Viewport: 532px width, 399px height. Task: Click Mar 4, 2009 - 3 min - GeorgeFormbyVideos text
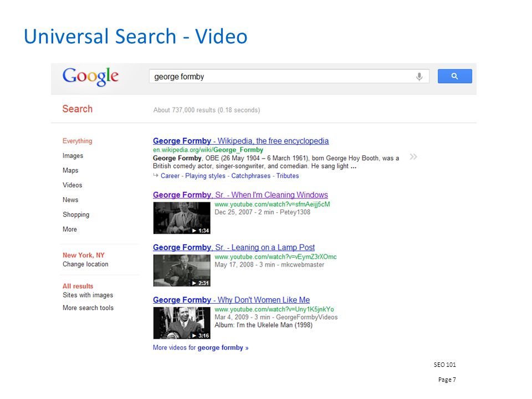click(276, 317)
